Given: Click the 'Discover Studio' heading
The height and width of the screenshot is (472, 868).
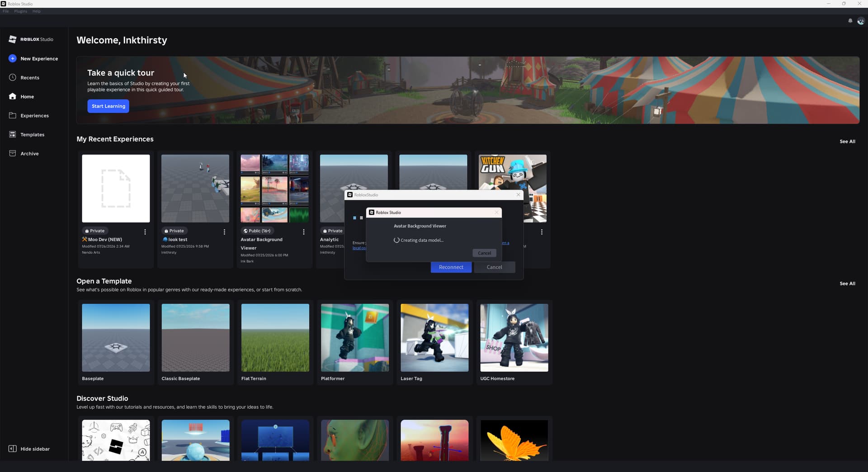Looking at the screenshot, I should point(102,398).
